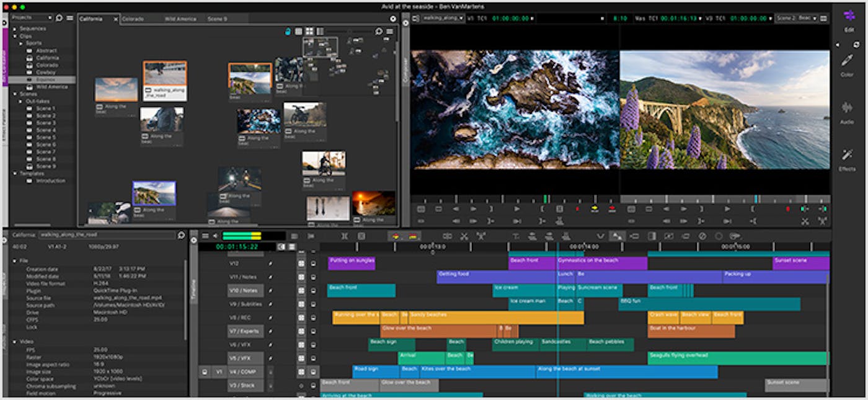Click red overwrite button under source monitor
The image size is (868, 400).
[x=612, y=209]
